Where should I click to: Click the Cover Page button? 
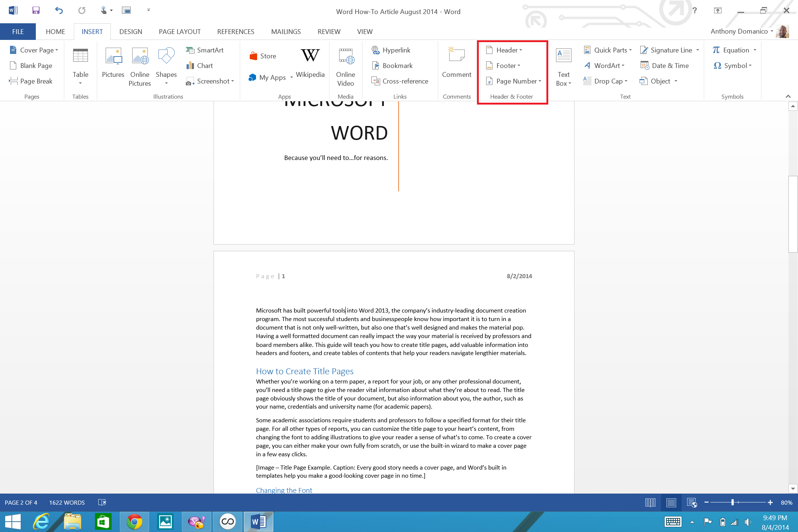pyautogui.click(x=33, y=49)
